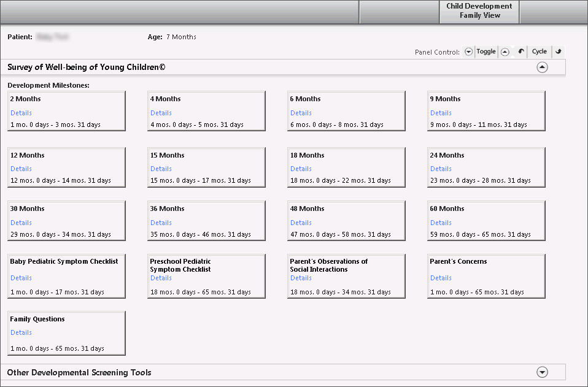Open Details for the 9 Months milestone
588x387 pixels.
coord(441,113)
